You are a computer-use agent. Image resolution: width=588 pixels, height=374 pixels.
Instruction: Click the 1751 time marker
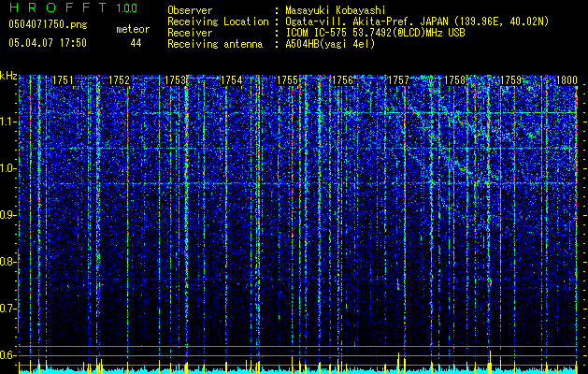coord(63,80)
